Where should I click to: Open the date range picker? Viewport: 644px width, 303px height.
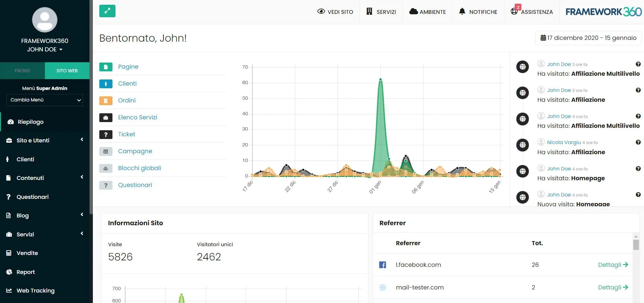(588, 38)
